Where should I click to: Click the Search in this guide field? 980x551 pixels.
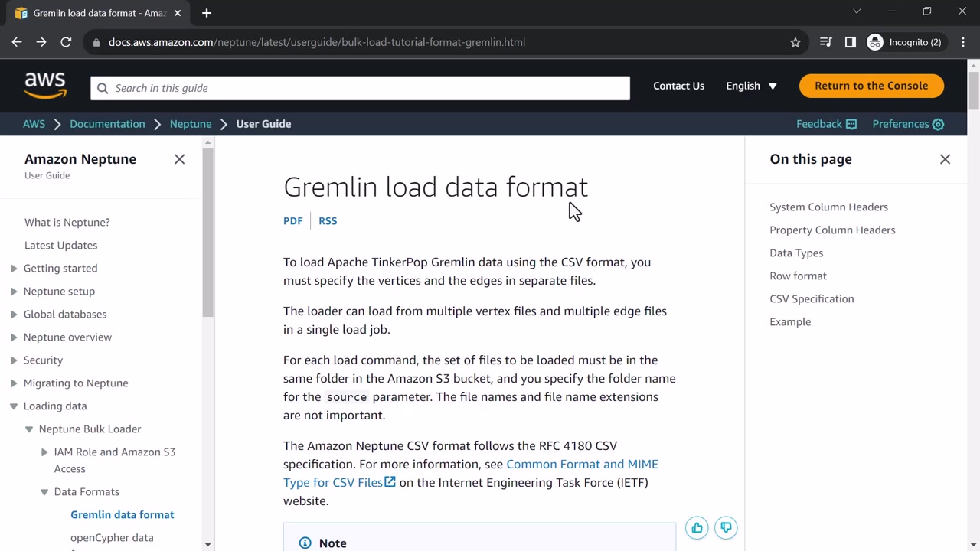360,88
